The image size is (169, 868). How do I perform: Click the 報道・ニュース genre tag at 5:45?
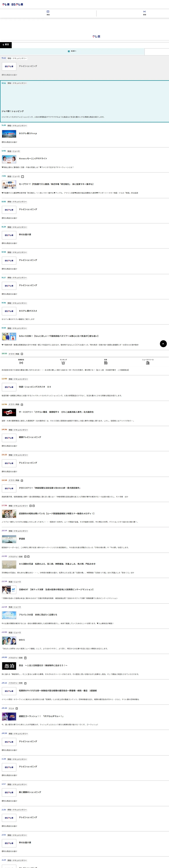click(x=14, y=151)
